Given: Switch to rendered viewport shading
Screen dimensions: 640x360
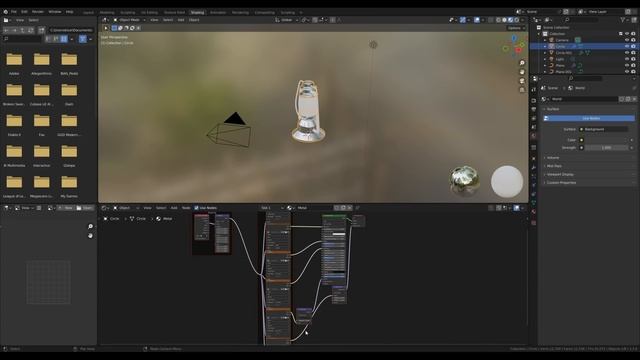Looking at the screenshot, I should (x=517, y=20).
